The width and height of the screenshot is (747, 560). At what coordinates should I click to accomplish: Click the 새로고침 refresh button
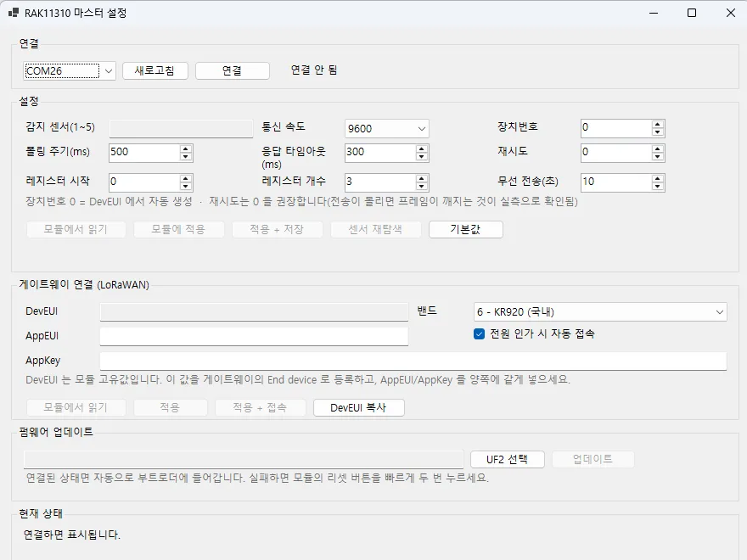[x=154, y=70]
